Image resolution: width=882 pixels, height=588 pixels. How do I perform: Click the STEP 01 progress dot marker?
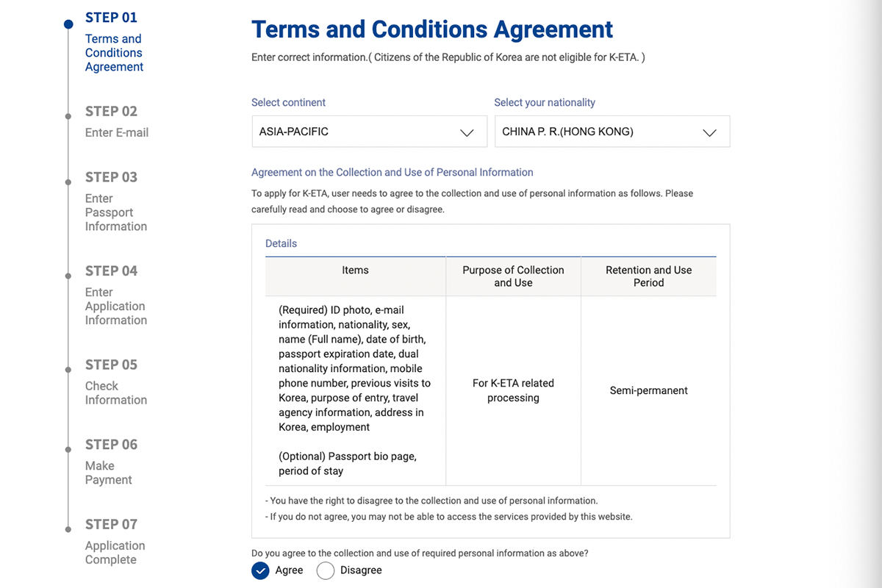point(68,24)
